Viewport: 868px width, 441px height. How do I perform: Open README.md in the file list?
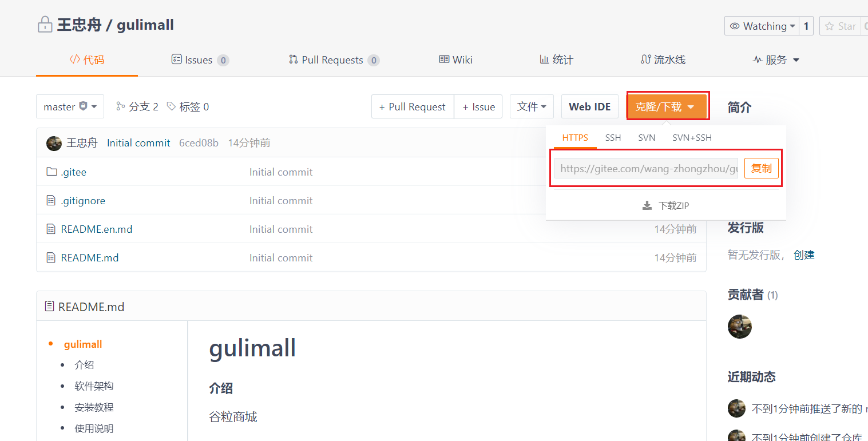90,257
